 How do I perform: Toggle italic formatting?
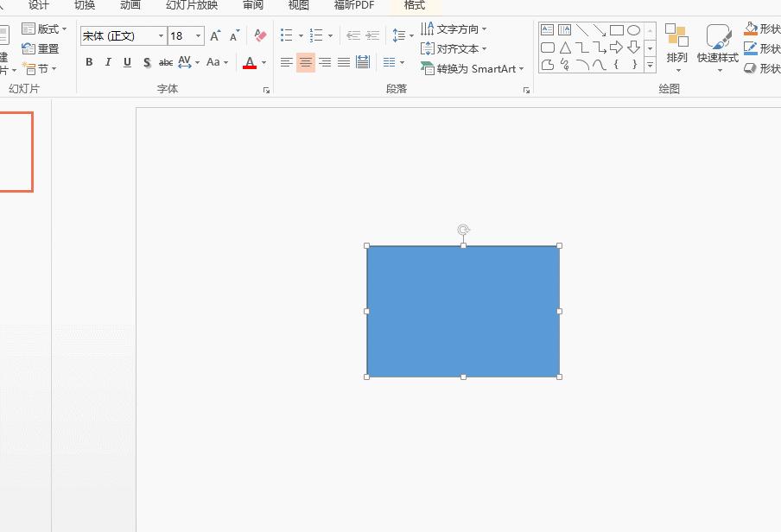(107, 62)
